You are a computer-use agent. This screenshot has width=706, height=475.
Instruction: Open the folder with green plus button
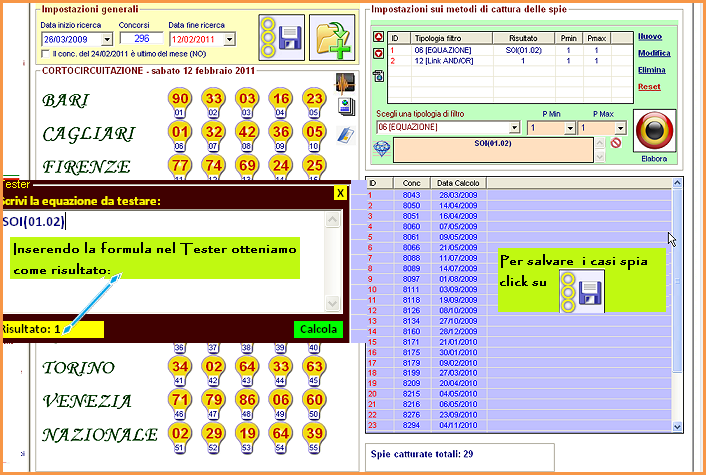(x=332, y=37)
